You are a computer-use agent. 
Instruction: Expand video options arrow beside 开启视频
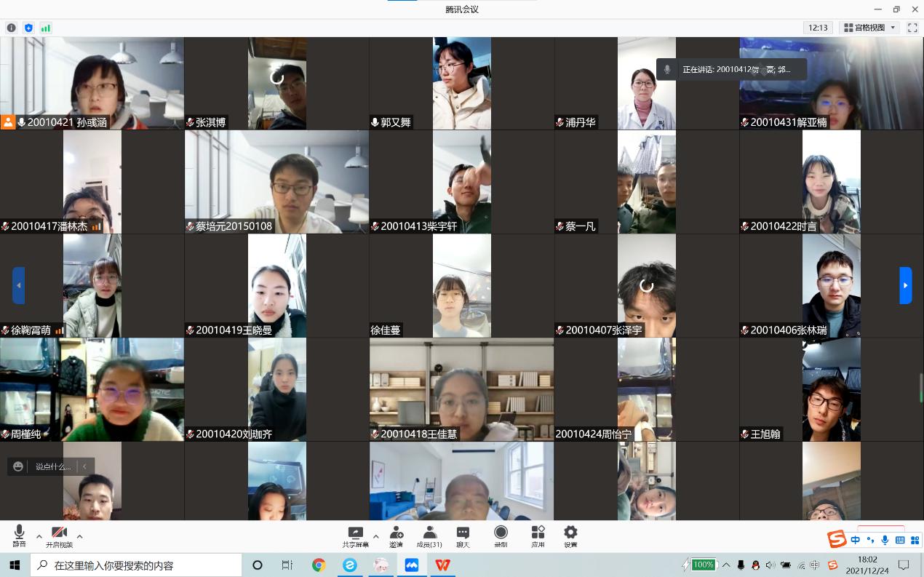[80, 536]
